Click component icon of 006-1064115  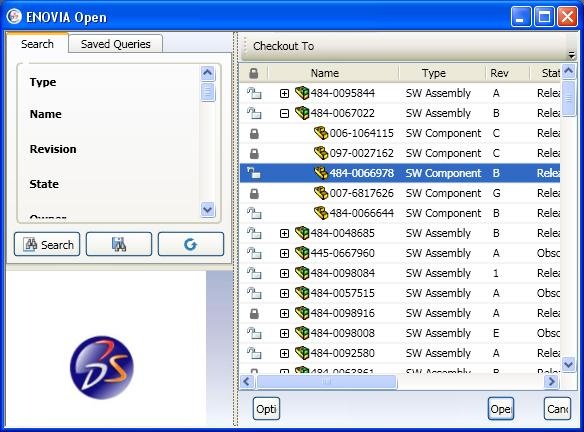[321, 133]
